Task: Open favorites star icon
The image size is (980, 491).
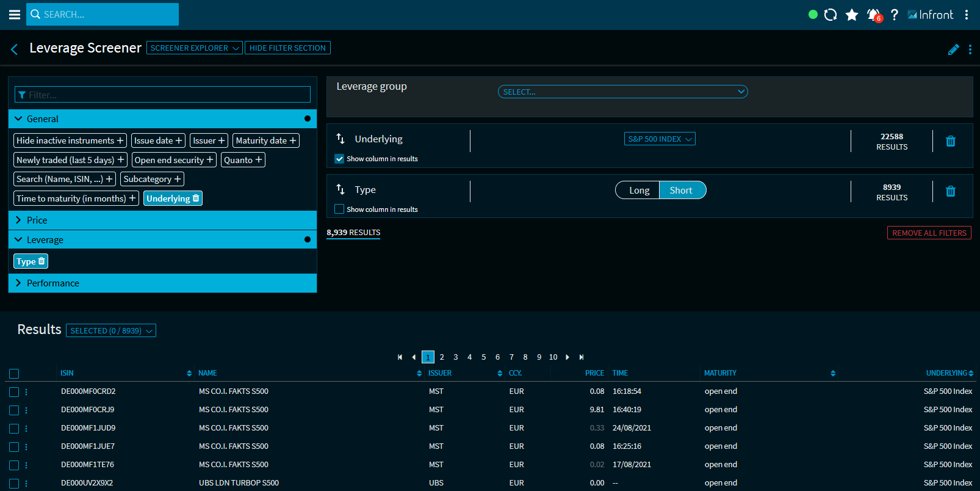Action: [852, 15]
